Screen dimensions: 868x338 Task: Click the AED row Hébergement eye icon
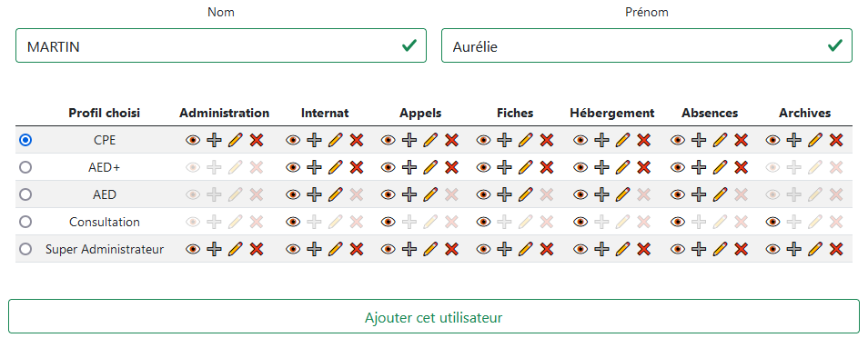[x=580, y=194]
